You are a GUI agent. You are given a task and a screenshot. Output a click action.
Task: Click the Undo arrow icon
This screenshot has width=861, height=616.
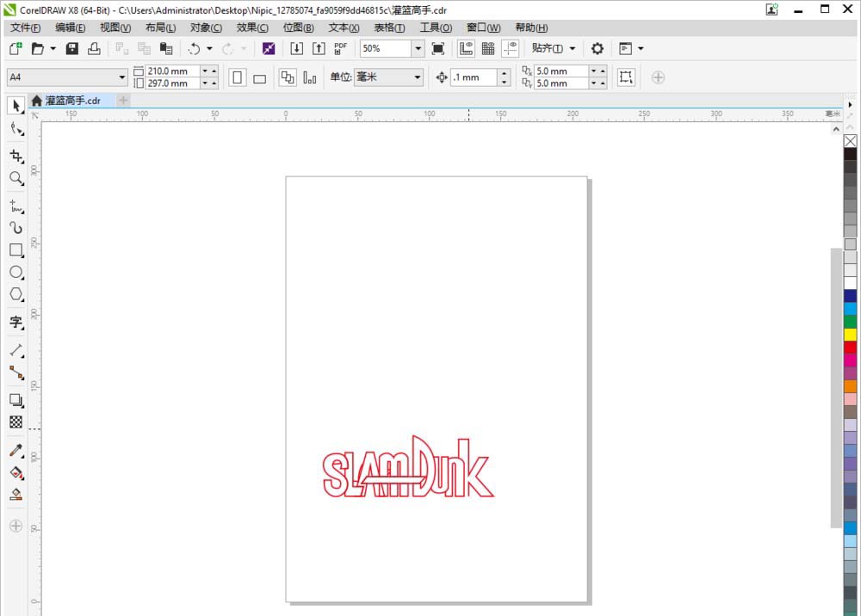194,49
